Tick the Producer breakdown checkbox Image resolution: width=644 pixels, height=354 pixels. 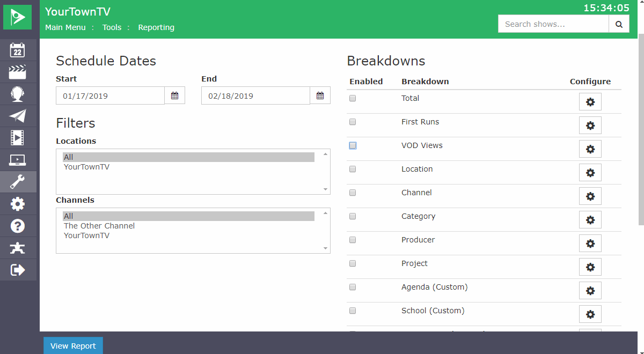353,240
